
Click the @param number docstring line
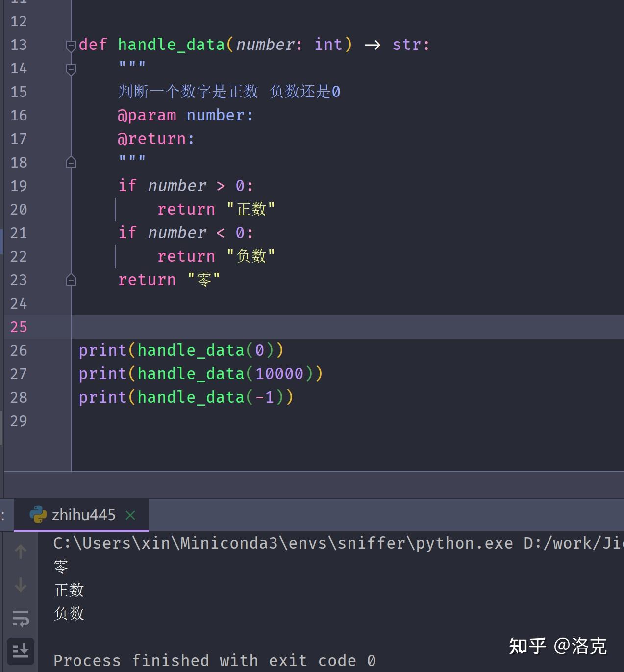click(185, 115)
